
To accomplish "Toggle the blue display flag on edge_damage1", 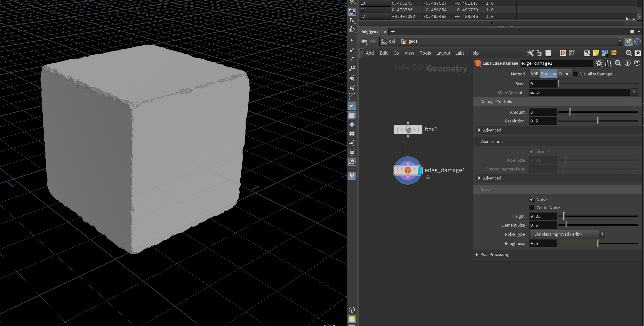I will coord(420,170).
